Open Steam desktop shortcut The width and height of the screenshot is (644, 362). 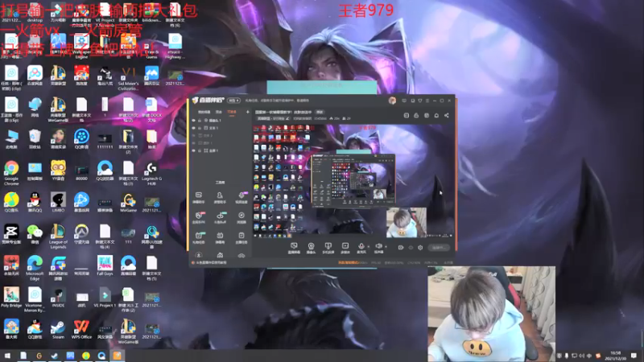(x=58, y=331)
